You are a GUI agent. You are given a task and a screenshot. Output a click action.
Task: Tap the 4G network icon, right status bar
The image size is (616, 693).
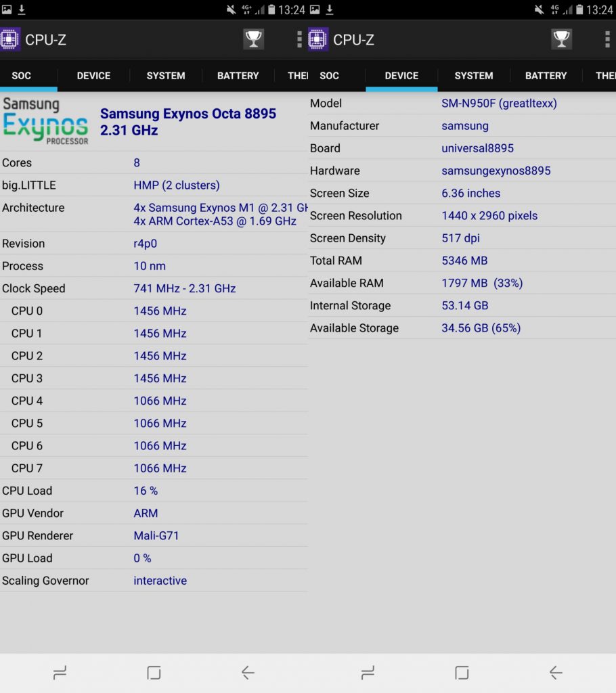554,9
